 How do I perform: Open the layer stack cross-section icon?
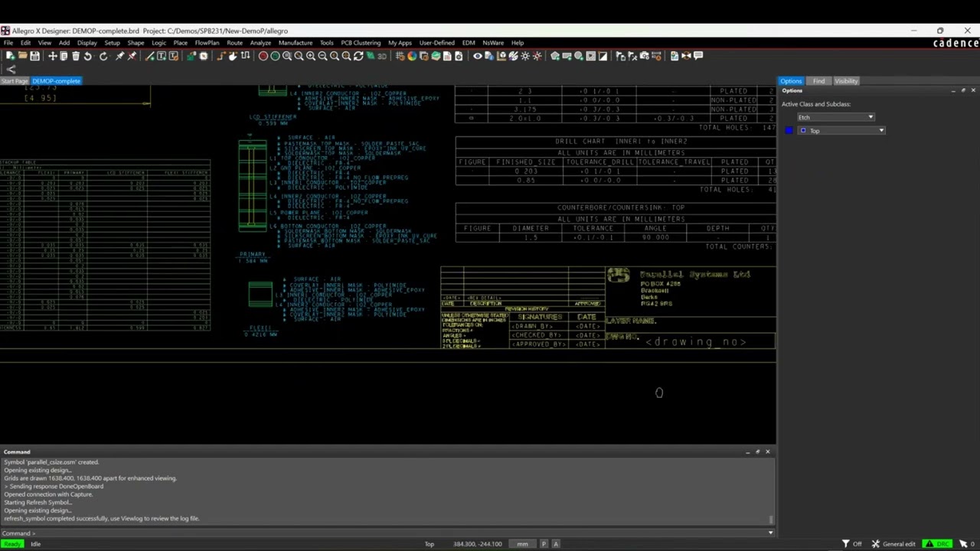click(x=436, y=56)
